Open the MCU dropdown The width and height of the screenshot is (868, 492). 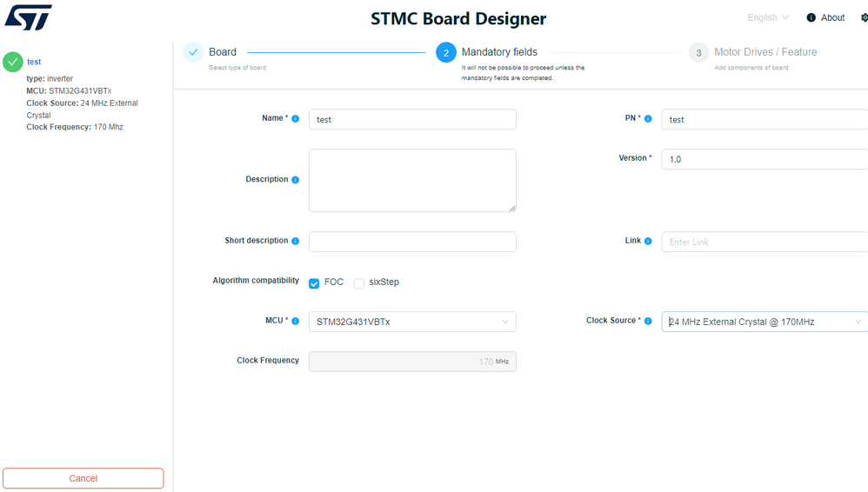click(x=412, y=322)
